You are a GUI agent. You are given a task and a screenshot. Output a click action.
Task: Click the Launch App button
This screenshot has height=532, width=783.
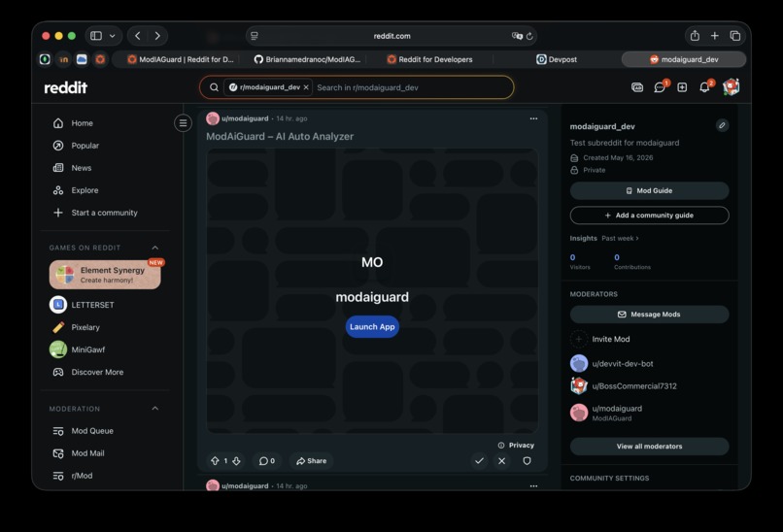pyautogui.click(x=372, y=327)
